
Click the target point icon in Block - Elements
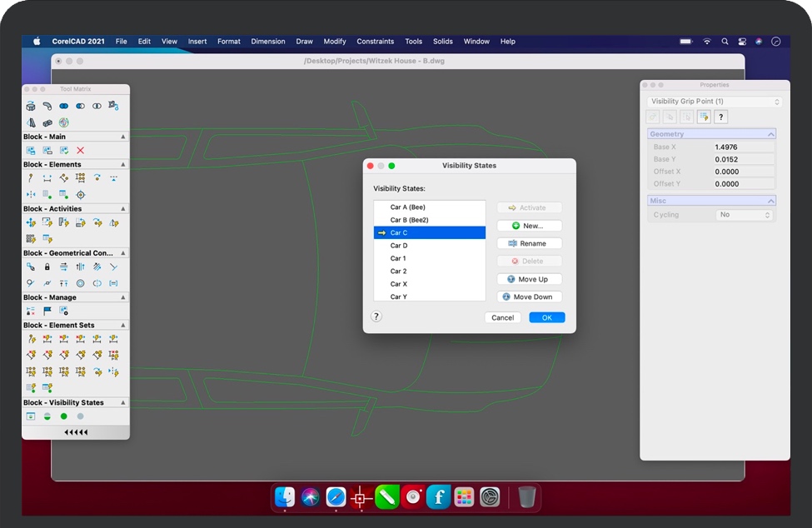80,195
